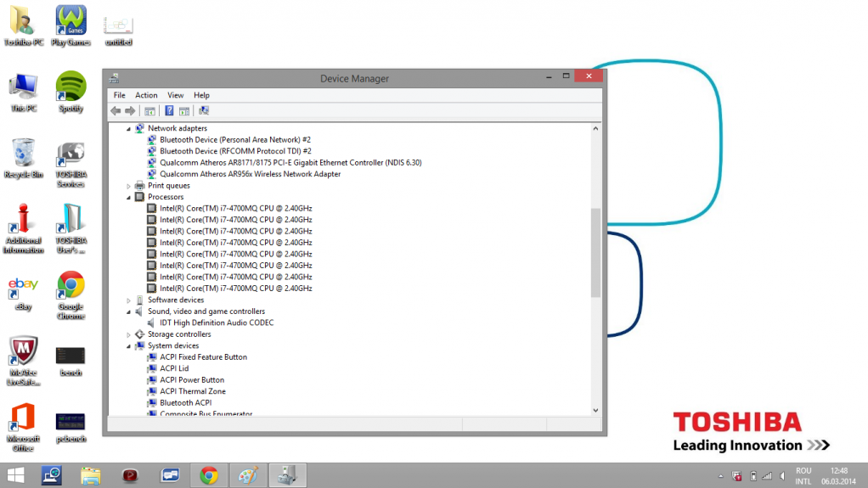Screen dimensions: 868x488
Task: Click the Windows Start button
Action: tap(16, 475)
